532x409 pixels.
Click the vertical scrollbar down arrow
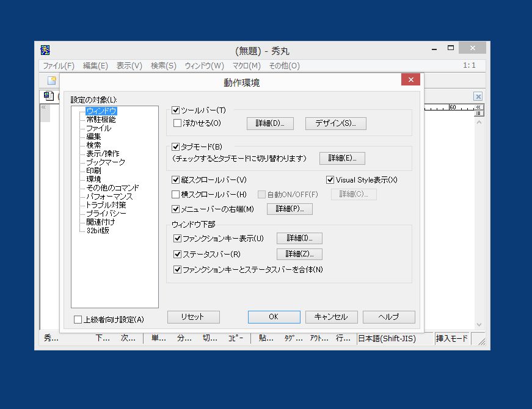479,325
